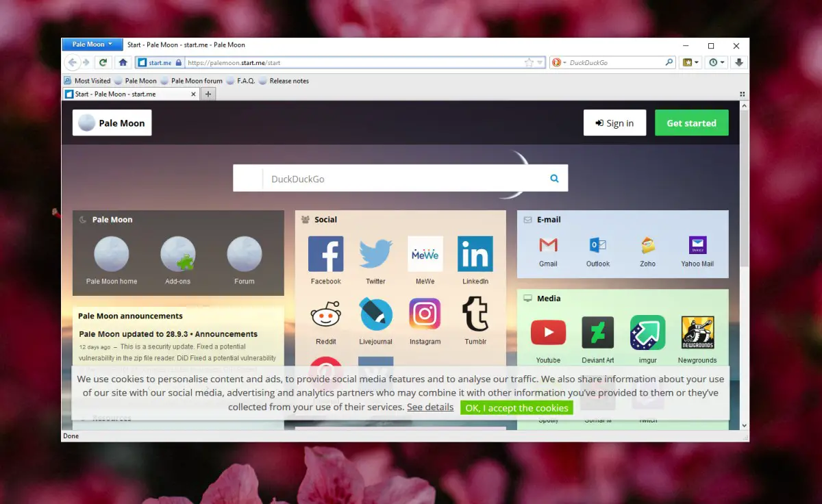The height and width of the screenshot is (504, 822).
Task: Open the DuckDuckGo search engine selector
Action: click(559, 62)
